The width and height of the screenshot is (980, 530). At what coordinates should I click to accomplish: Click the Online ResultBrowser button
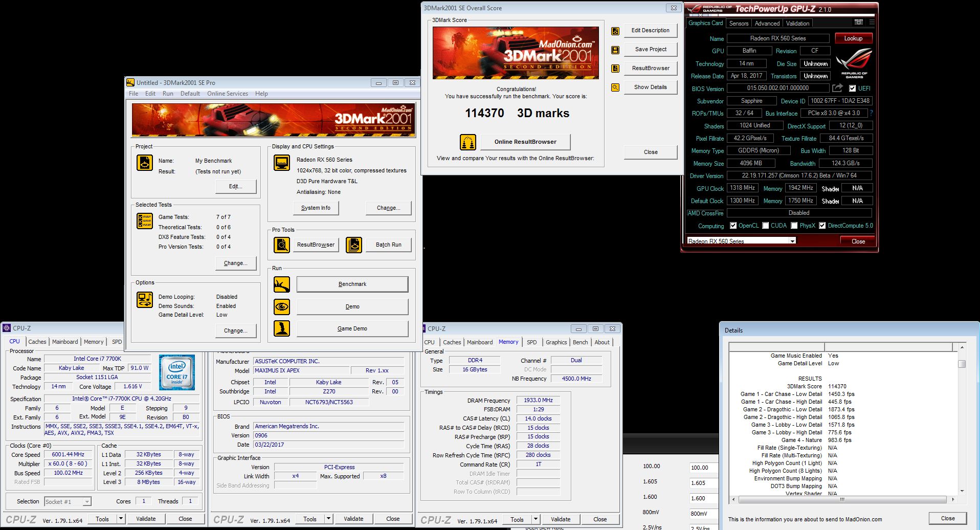(x=525, y=142)
